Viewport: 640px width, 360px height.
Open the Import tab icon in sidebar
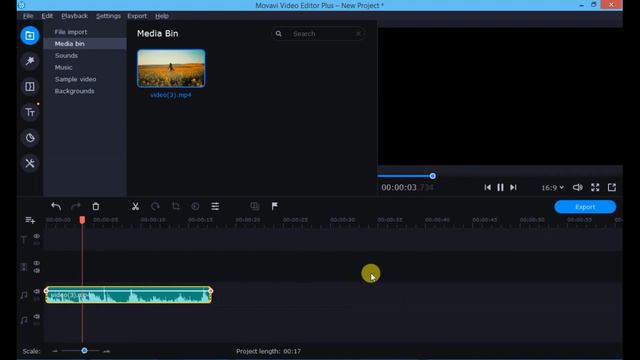pyautogui.click(x=30, y=36)
